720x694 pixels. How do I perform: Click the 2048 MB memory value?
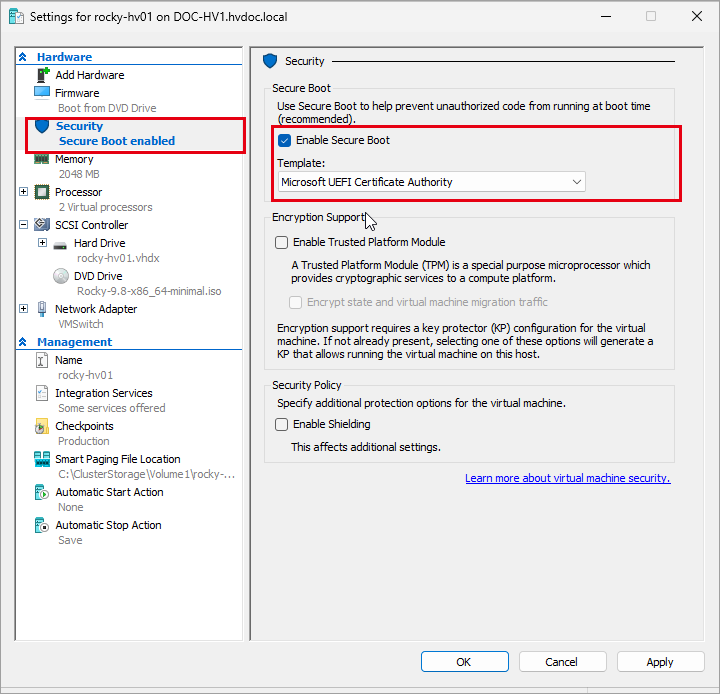(79, 174)
